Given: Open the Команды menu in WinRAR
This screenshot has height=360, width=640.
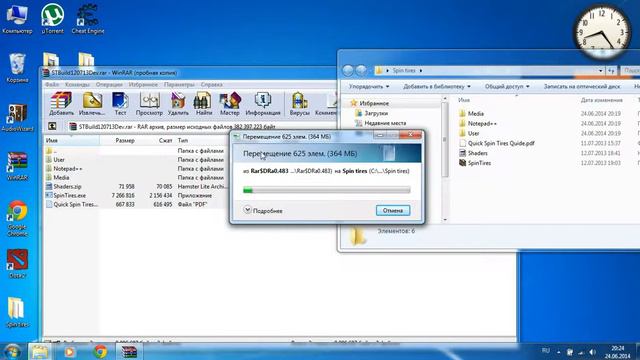Looking at the screenshot, I should point(77,84).
